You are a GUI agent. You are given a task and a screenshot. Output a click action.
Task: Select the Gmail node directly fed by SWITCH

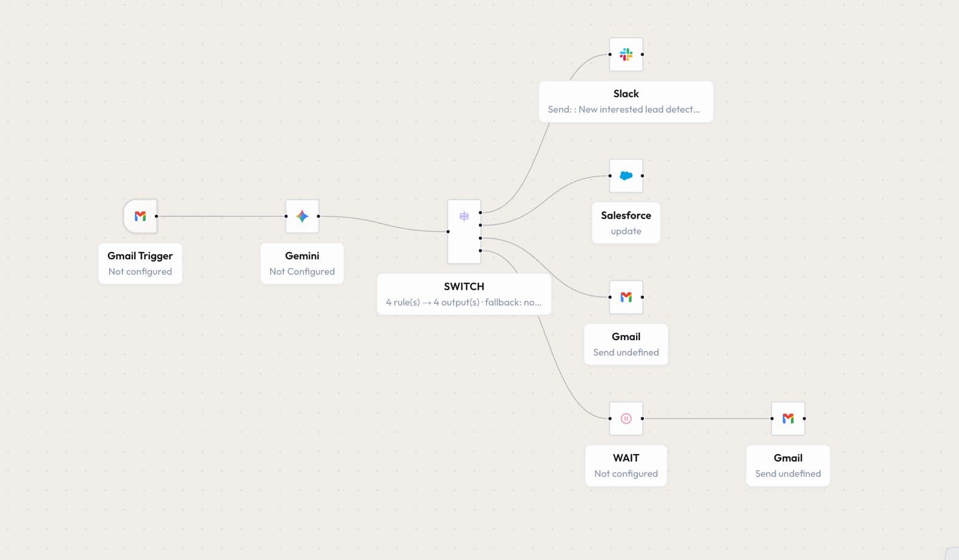(x=626, y=297)
